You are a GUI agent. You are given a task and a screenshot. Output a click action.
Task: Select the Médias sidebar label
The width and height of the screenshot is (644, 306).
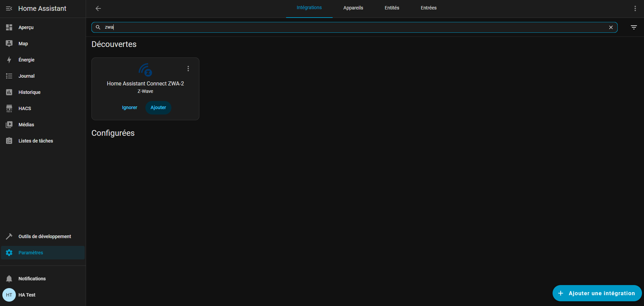pyautogui.click(x=26, y=125)
